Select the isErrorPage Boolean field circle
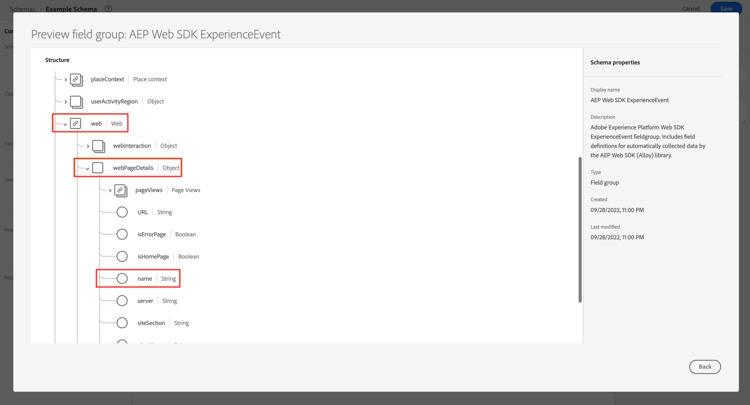This screenshot has height=405, width=750. coord(122,234)
